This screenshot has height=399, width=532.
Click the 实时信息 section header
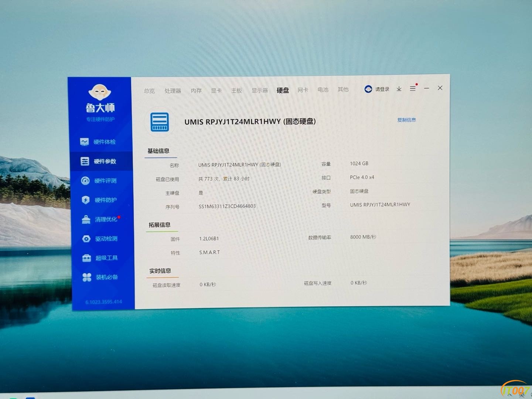point(160,271)
